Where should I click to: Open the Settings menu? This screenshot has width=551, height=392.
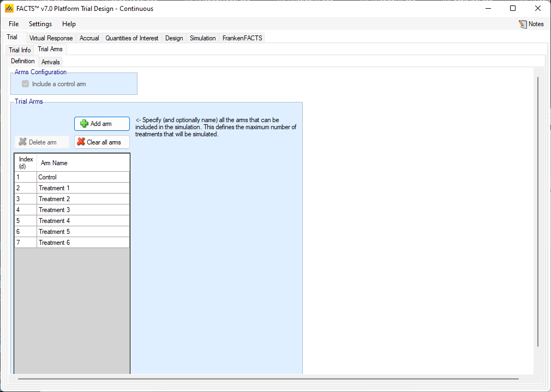coord(40,24)
